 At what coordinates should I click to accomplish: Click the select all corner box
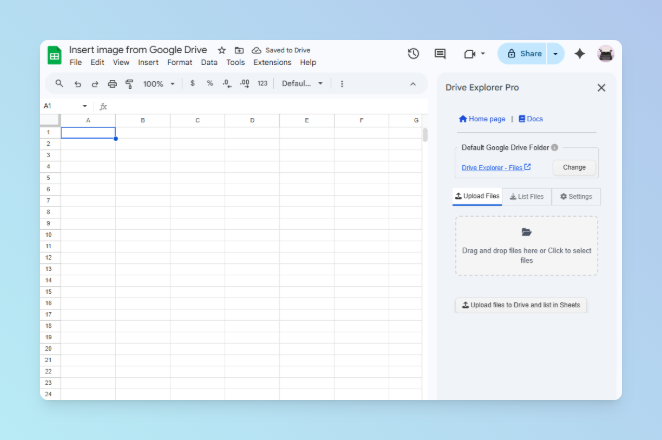tap(50, 120)
